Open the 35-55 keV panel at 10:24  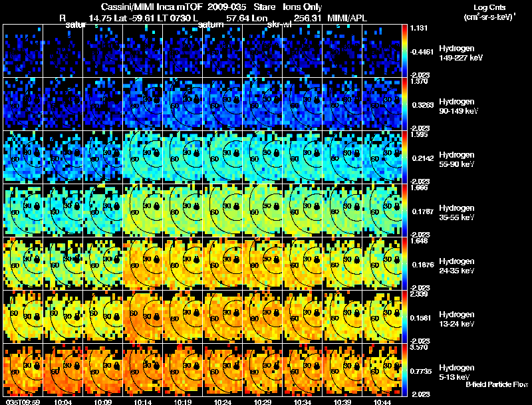[x=223, y=211]
